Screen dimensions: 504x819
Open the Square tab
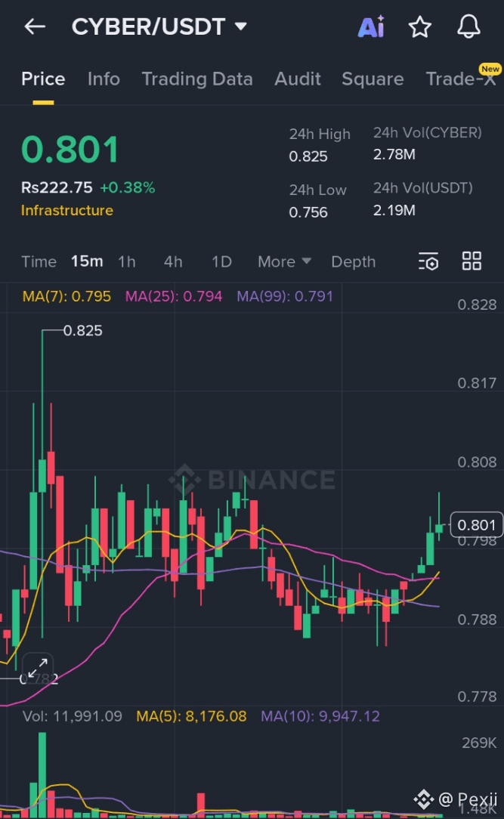click(x=373, y=79)
